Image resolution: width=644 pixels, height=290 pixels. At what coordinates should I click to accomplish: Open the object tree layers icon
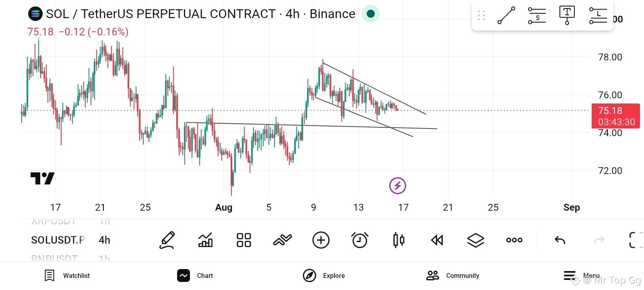coord(475,240)
